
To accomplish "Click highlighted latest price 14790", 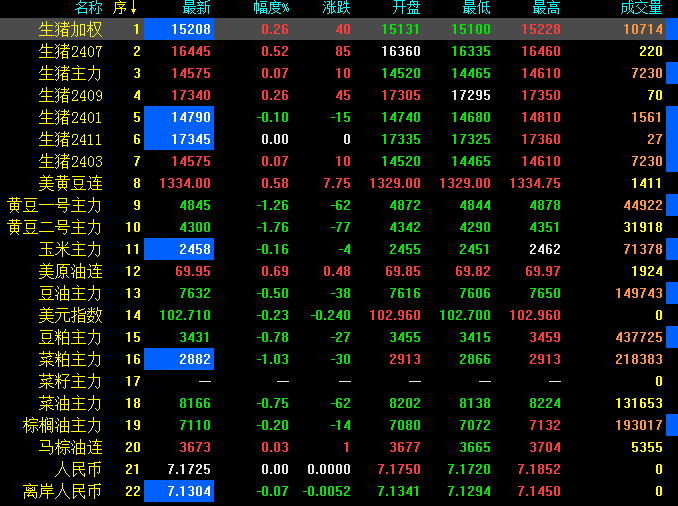I will (x=179, y=117).
